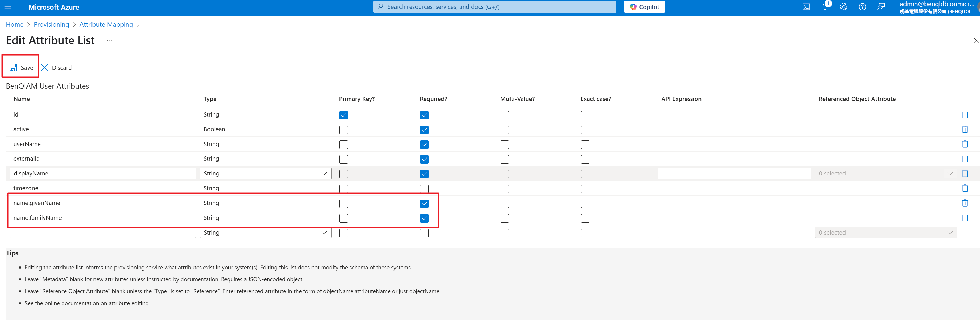Open the help question mark icon

point(862,7)
